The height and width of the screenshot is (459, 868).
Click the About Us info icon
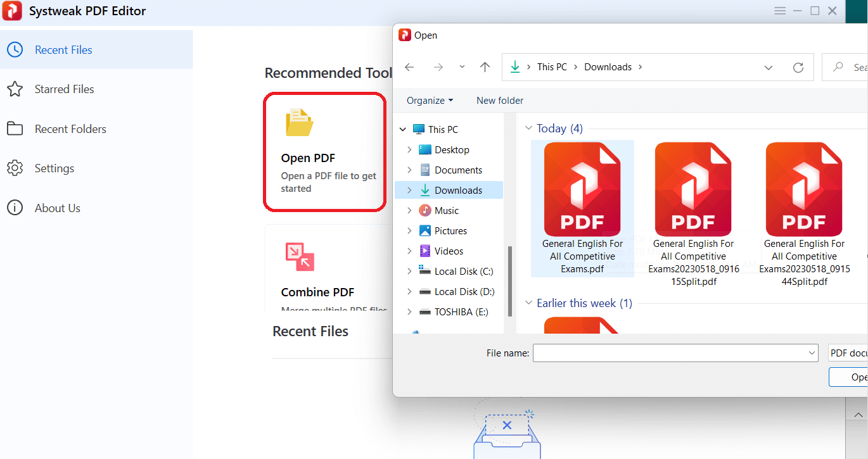[x=15, y=208]
